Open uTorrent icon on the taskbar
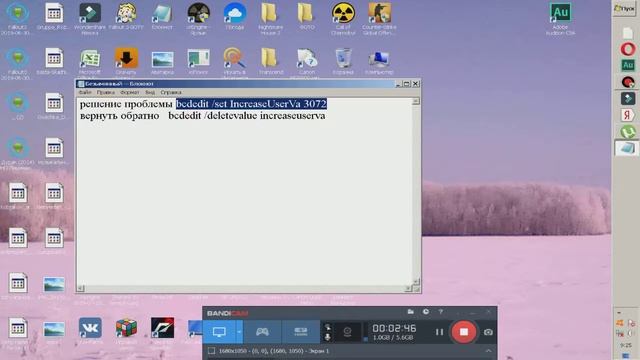640x360 pixels. tap(628, 131)
